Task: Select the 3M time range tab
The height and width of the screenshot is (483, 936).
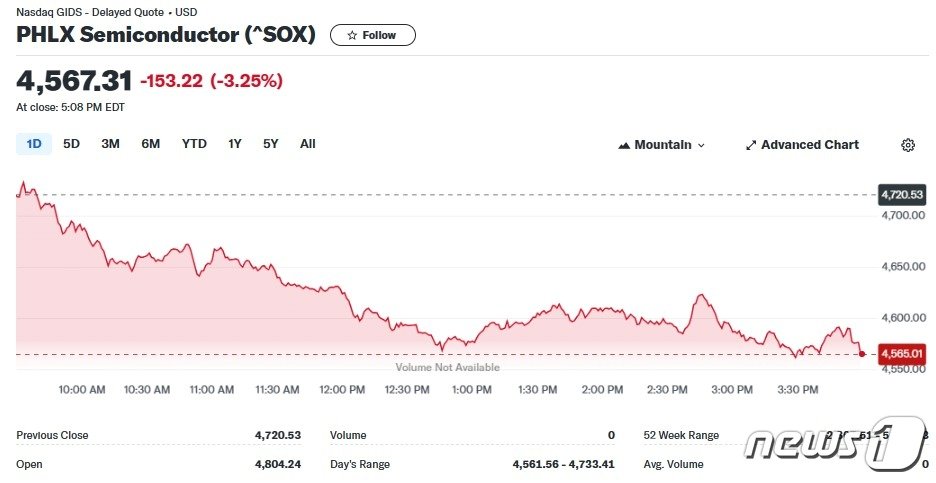Action: tap(110, 144)
